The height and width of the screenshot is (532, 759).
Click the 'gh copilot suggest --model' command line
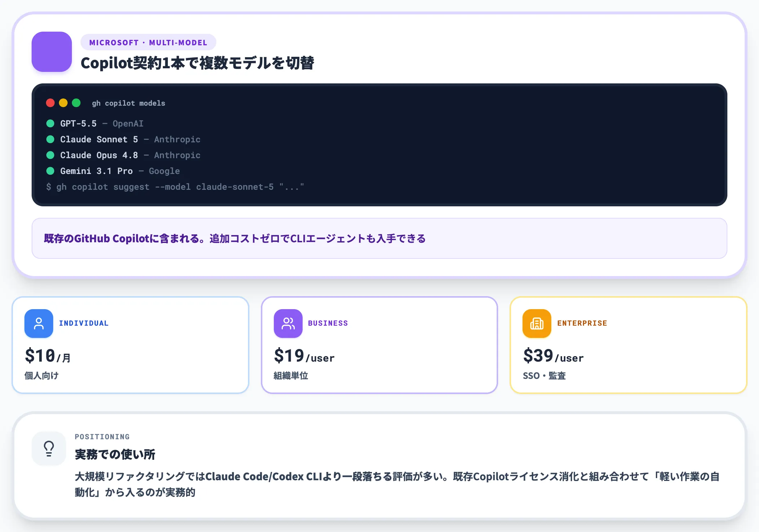(x=175, y=187)
